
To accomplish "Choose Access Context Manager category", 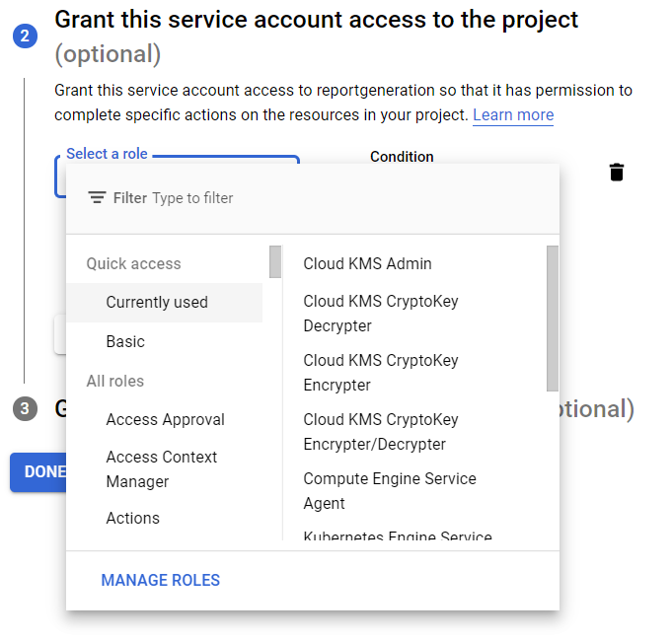I will 162,469.
